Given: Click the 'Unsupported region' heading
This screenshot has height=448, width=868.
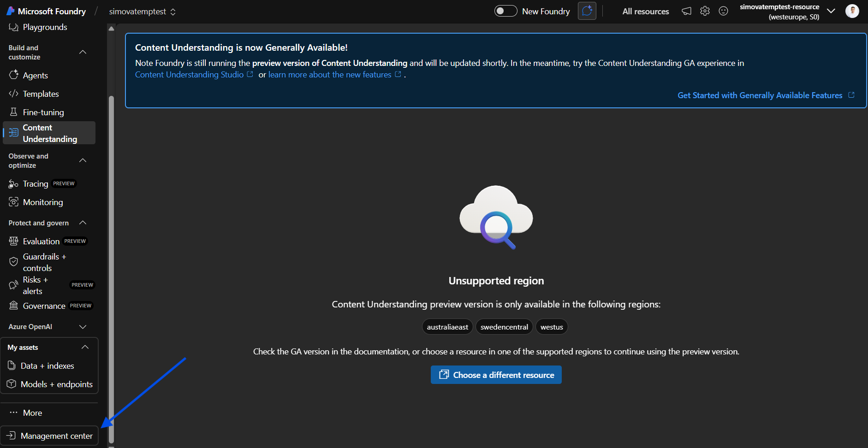Looking at the screenshot, I should 496,281.
